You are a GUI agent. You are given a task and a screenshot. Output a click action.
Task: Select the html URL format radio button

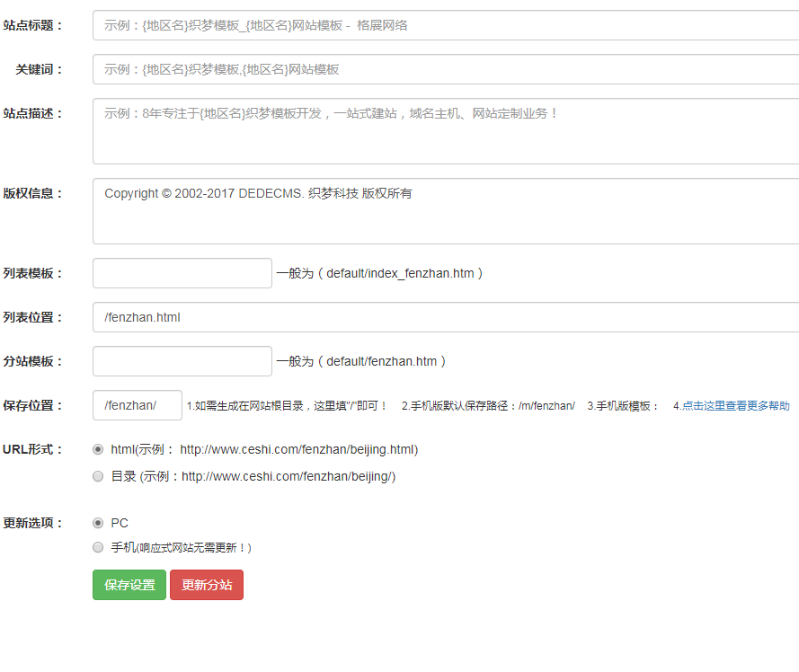pyautogui.click(x=98, y=449)
